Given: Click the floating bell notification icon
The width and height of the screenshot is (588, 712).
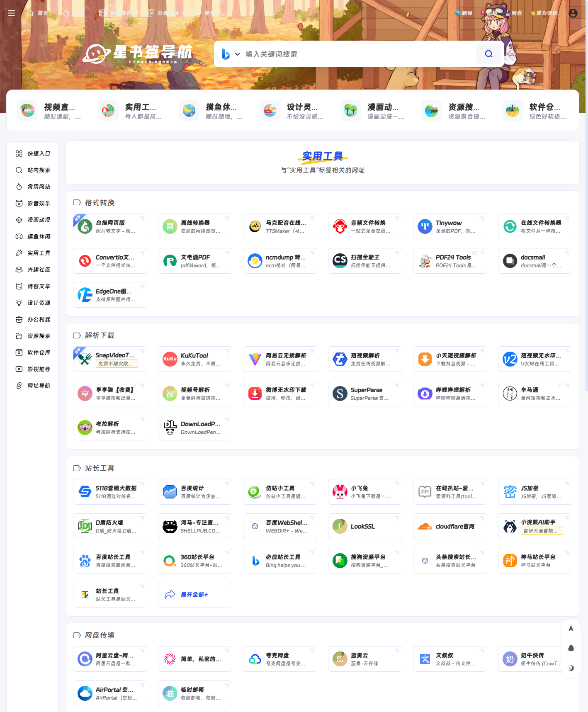Looking at the screenshot, I should [571, 648].
